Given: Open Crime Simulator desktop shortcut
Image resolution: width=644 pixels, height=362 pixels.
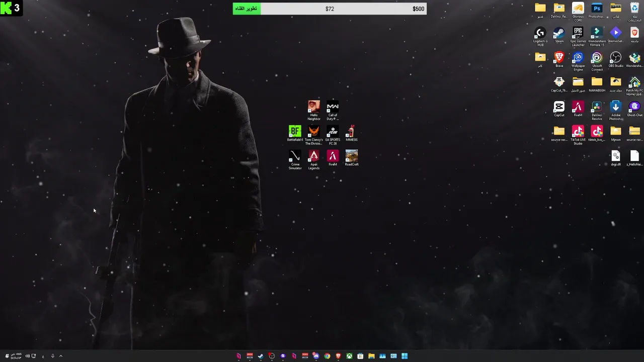Looking at the screenshot, I should click(295, 160).
